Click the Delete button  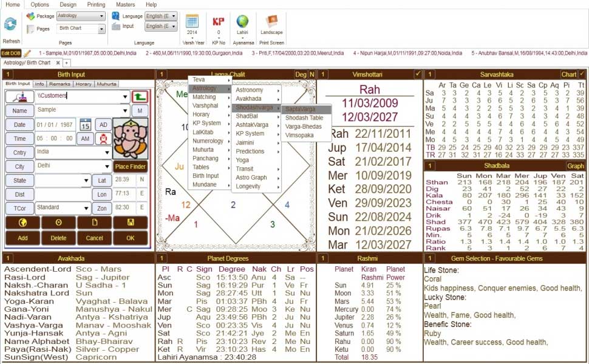(59, 238)
